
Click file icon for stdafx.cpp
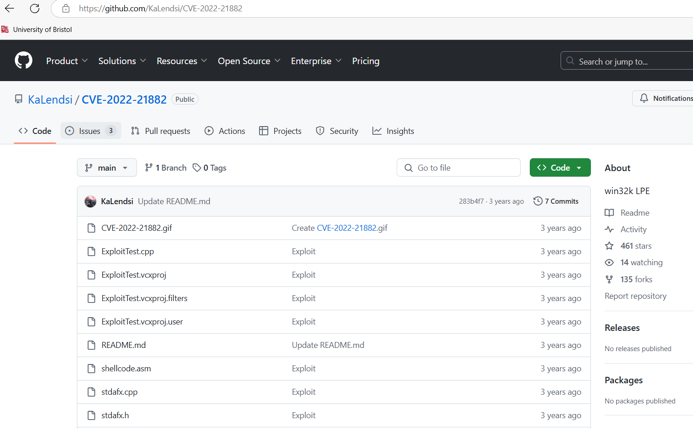(x=91, y=392)
